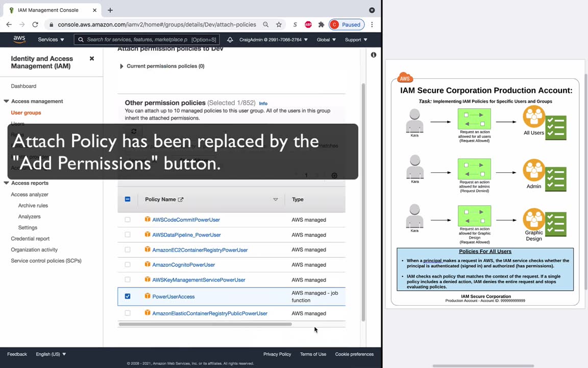Open the CraigAdmin account dropdown

pyautogui.click(x=274, y=39)
